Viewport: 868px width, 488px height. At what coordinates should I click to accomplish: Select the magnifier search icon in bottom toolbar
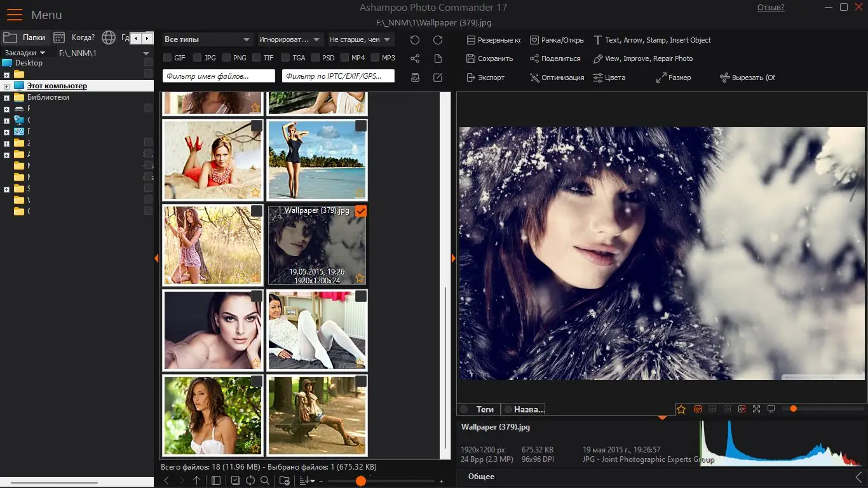coord(265,481)
